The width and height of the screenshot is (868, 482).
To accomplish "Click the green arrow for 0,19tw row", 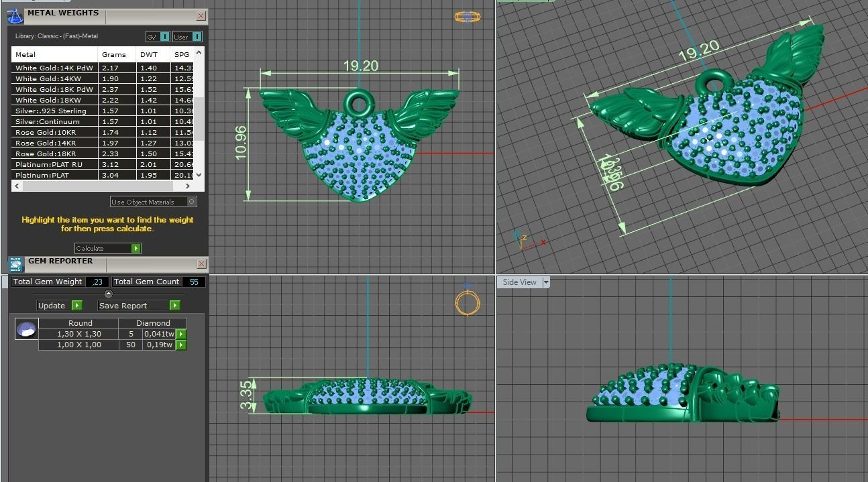I will pyautogui.click(x=181, y=345).
